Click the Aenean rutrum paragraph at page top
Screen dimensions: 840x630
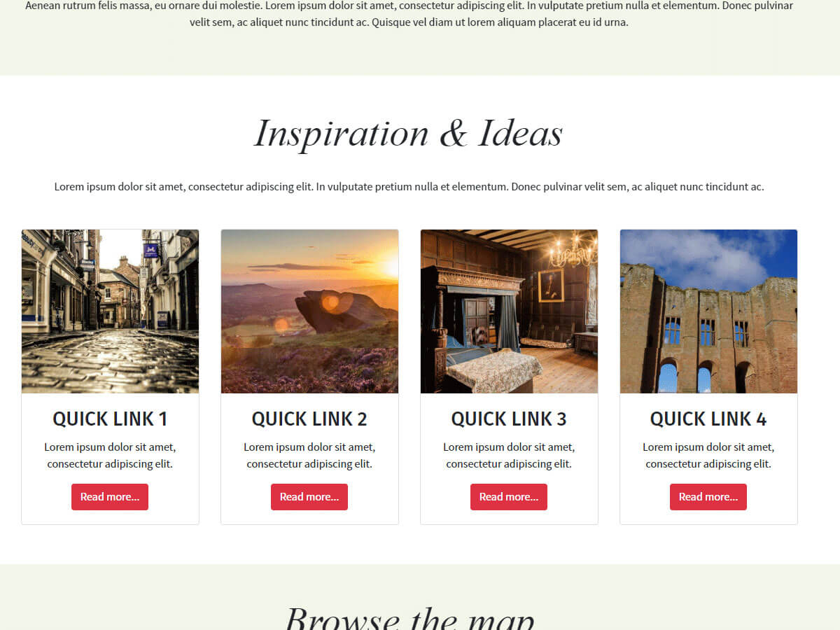coord(409,13)
